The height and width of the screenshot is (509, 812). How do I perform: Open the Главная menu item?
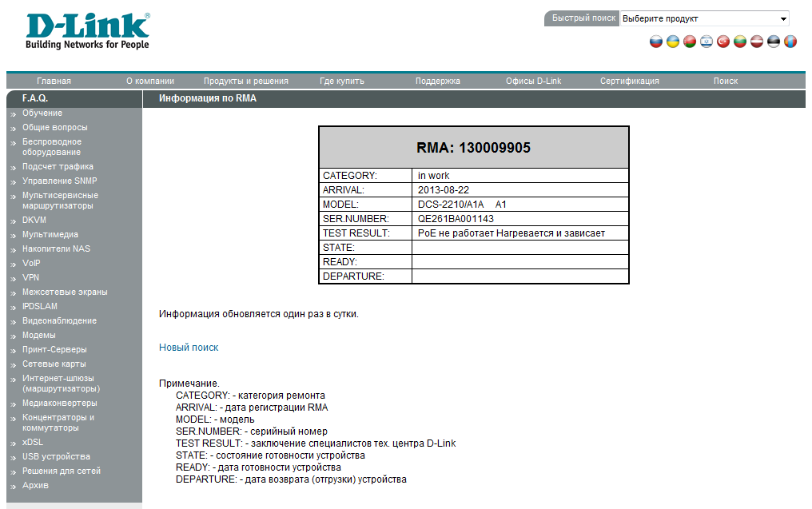tap(54, 81)
